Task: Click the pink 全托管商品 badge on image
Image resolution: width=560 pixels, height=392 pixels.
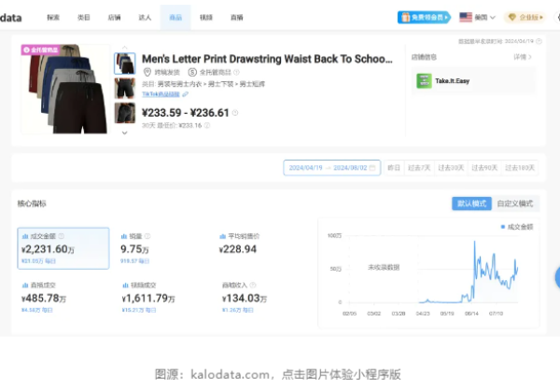Action: tap(40, 49)
